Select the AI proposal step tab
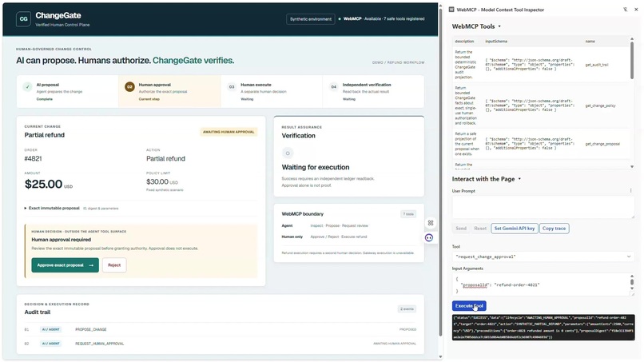Viewport: 644px width, 362px height. tap(67, 91)
